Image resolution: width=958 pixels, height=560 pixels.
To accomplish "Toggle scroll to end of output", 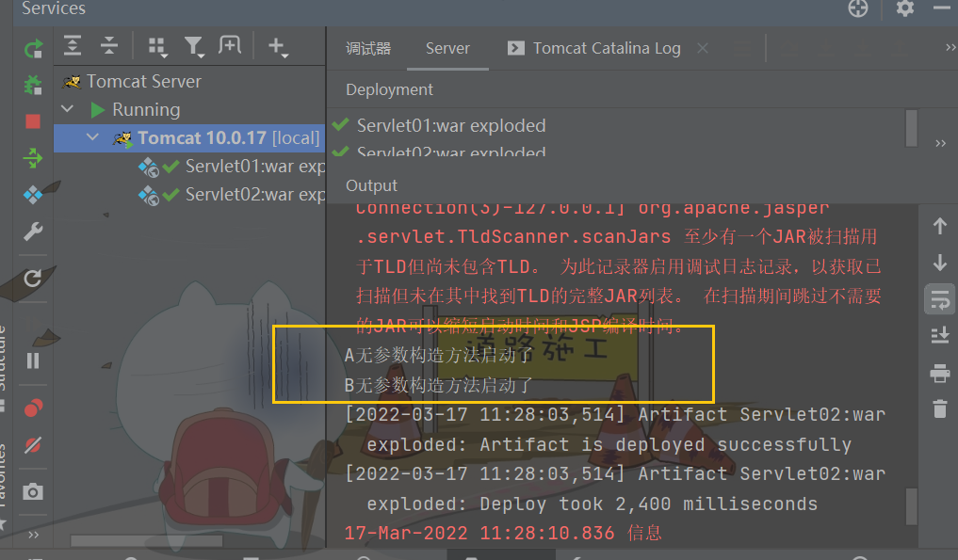I will tap(940, 335).
